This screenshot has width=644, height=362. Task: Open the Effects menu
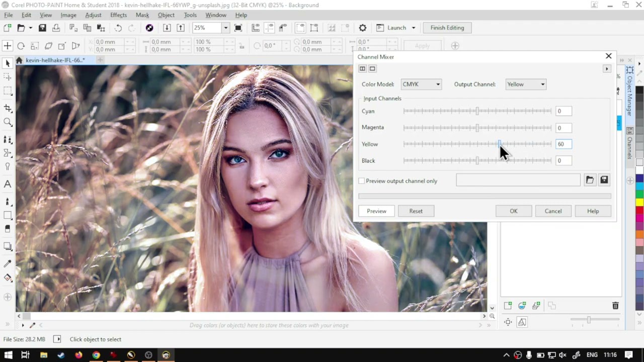[x=118, y=15]
